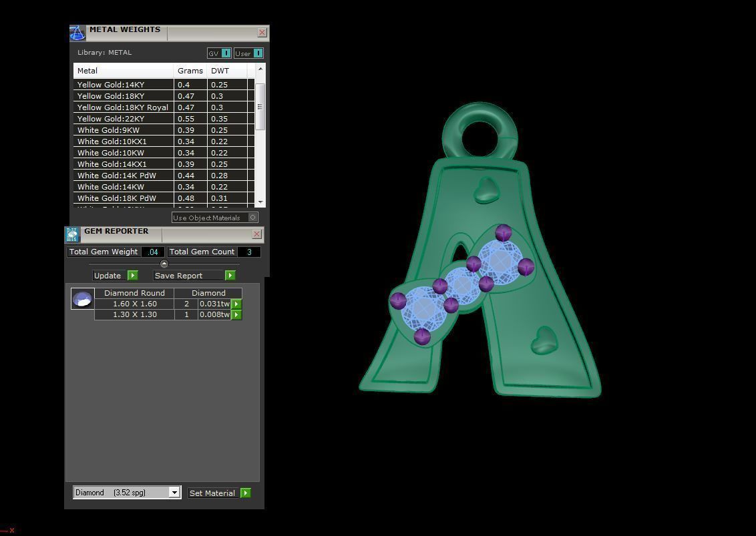Image resolution: width=756 pixels, height=536 pixels.
Task: Click the Total Gem Count value field
Action: pyautogui.click(x=249, y=252)
